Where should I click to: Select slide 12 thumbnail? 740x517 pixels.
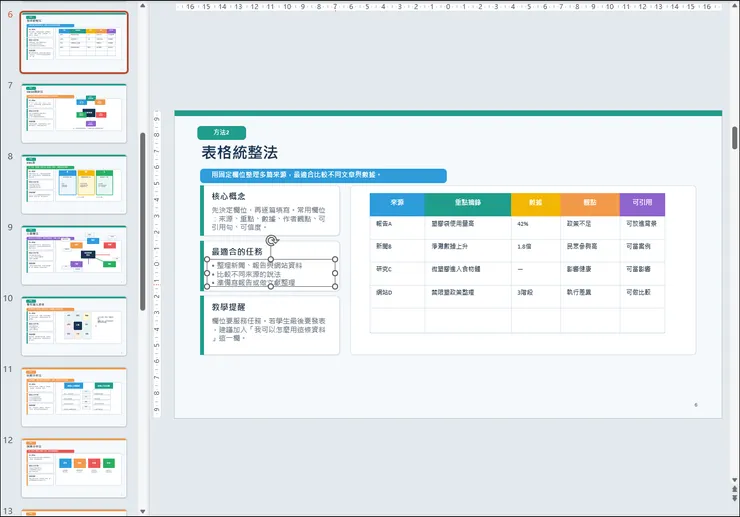coord(74,468)
